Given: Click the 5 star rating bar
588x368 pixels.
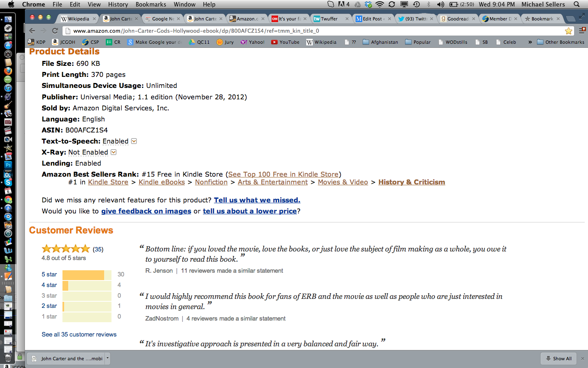Looking at the screenshot, I should 87,275.
